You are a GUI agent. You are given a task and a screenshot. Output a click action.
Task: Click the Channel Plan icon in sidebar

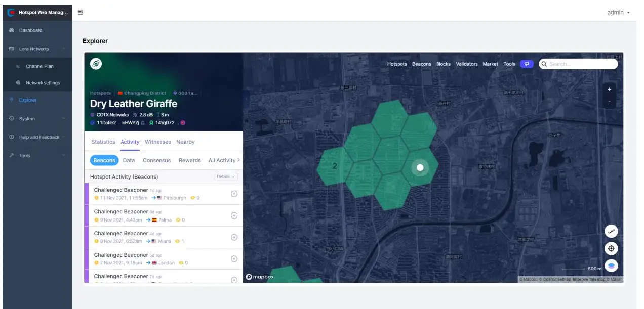[19, 66]
